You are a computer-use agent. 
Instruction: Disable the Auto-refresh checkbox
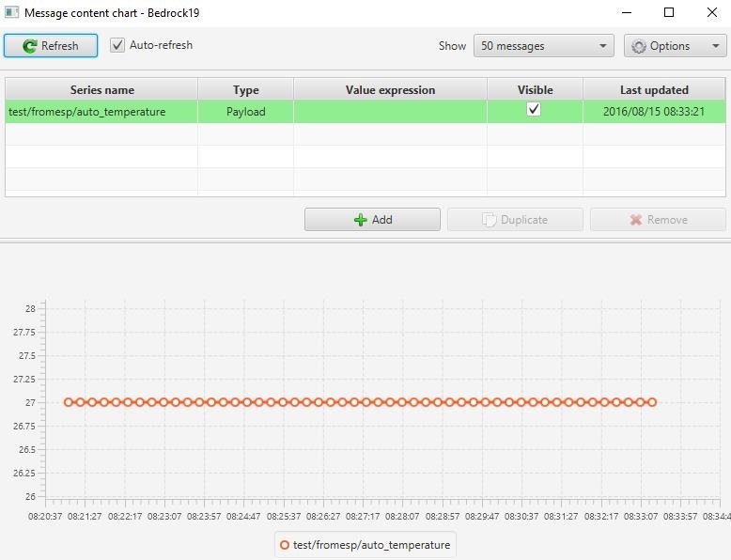click(117, 45)
